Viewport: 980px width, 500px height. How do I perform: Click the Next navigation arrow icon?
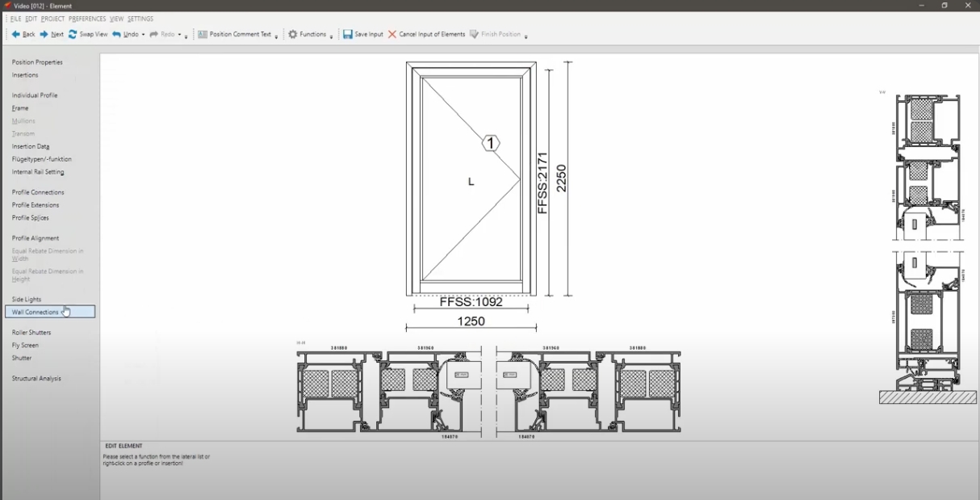tap(44, 34)
